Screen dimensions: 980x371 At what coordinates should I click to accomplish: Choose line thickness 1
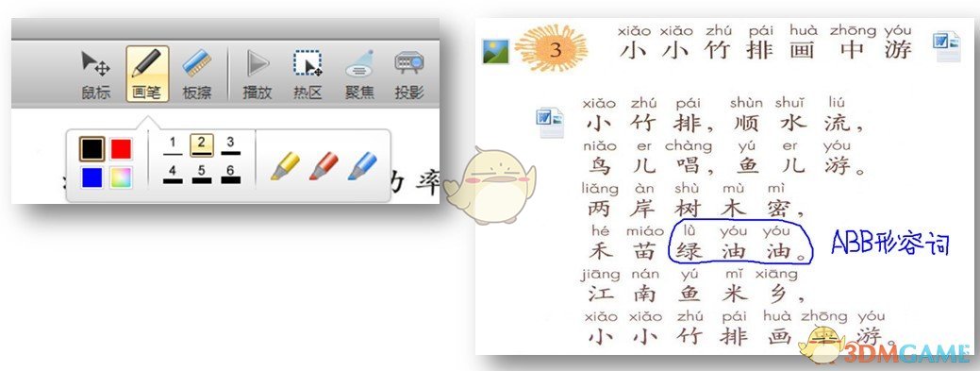[x=173, y=145]
